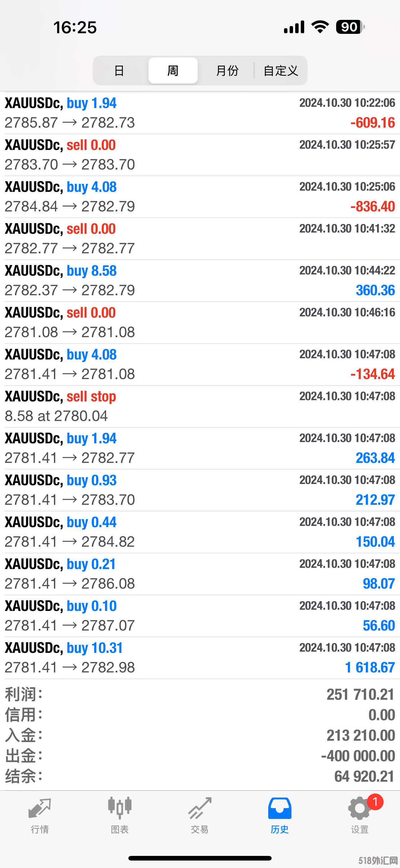The image size is (400, 868).
Task: Switch period filter to 日
Action: pyautogui.click(x=119, y=70)
